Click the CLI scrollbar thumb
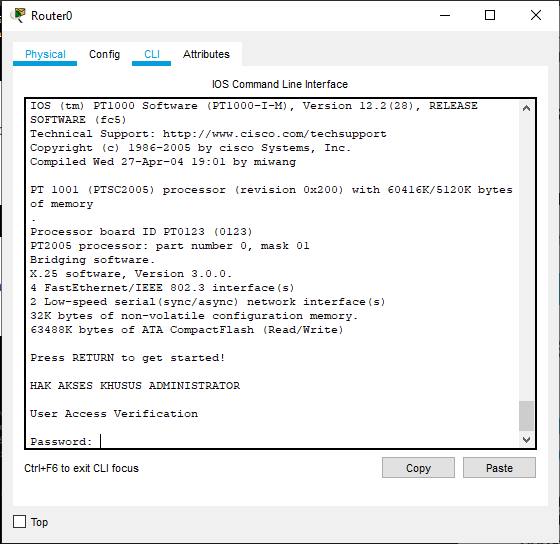 (x=526, y=416)
